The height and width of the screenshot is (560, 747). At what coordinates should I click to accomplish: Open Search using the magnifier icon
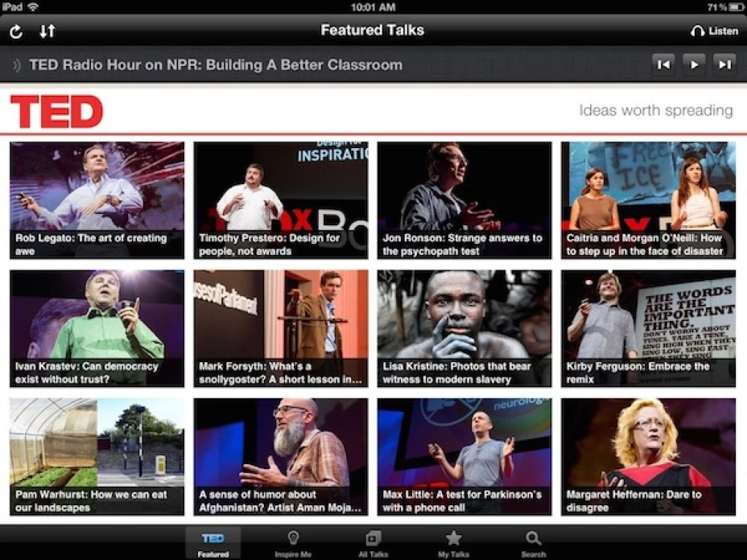(533, 539)
